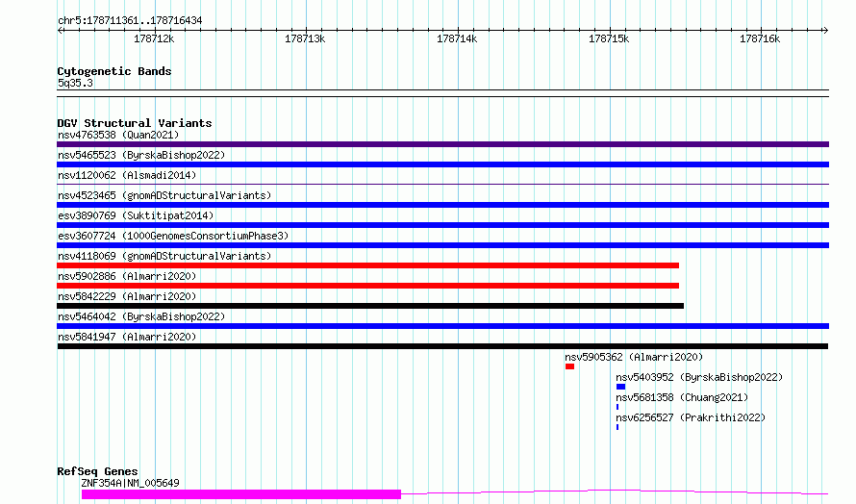Viewport: 856px width, 504px height.
Task: Click the 5q35.3 cytogenetic band label
Action: [x=75, y=83]
